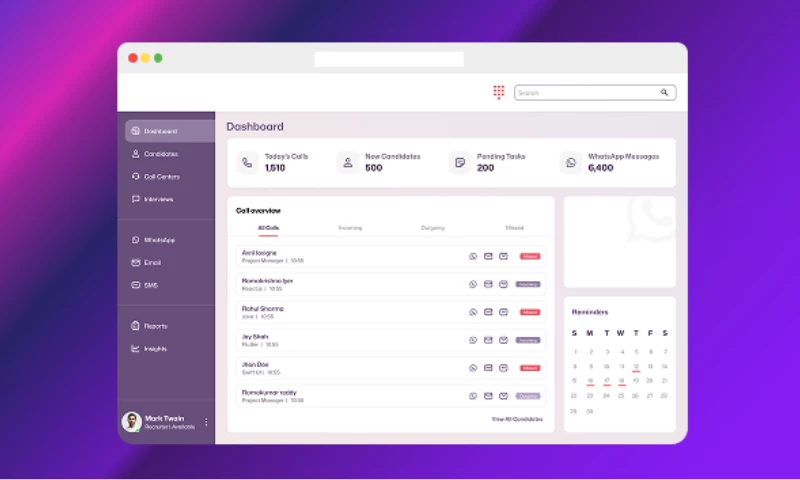Click the WhatsApp Messages card icon

570,162
